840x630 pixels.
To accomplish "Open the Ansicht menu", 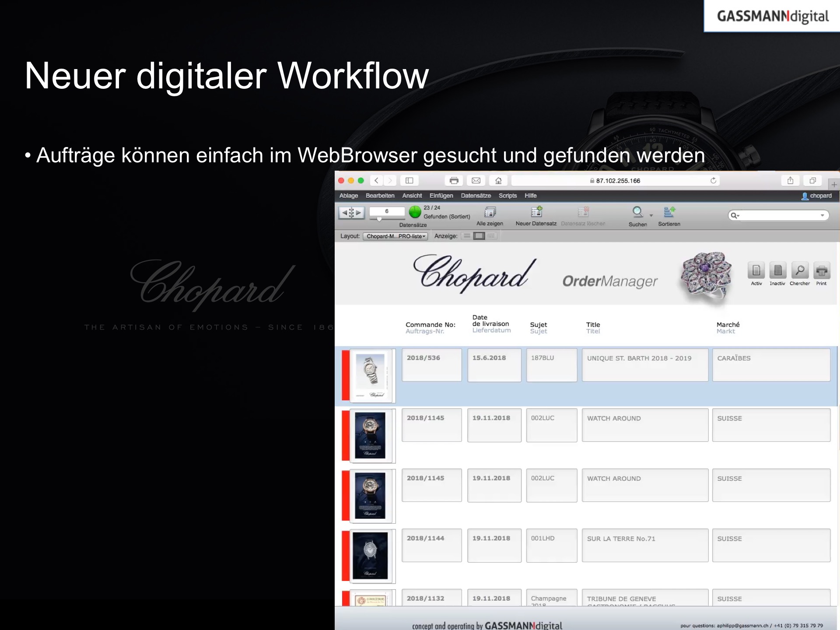I will 412,196.
